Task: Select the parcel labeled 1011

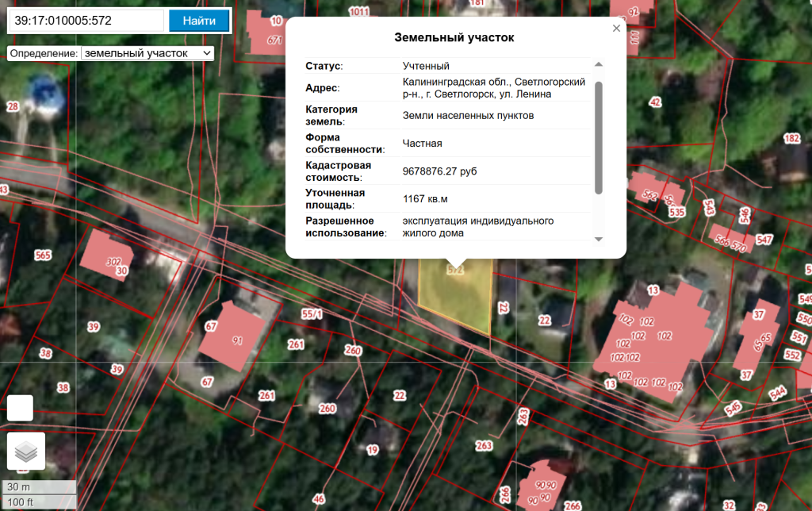Action: (359, 11)
